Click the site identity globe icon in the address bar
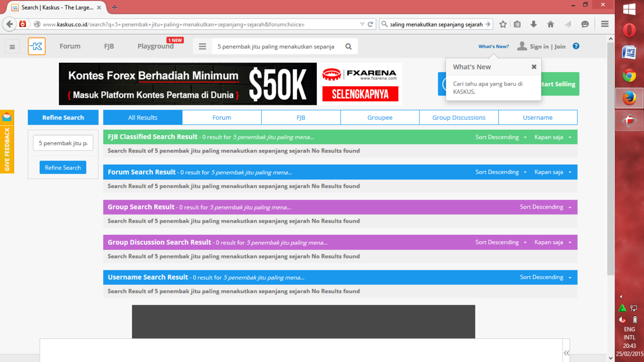Image resolution: width=644 pixels, height=362 pixels. (37, 24)
